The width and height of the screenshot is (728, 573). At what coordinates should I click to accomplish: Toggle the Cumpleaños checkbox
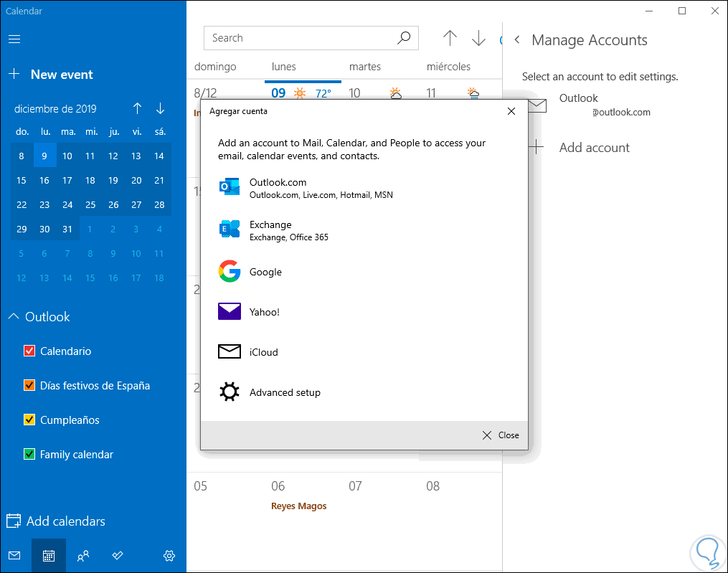pos(29,420)
